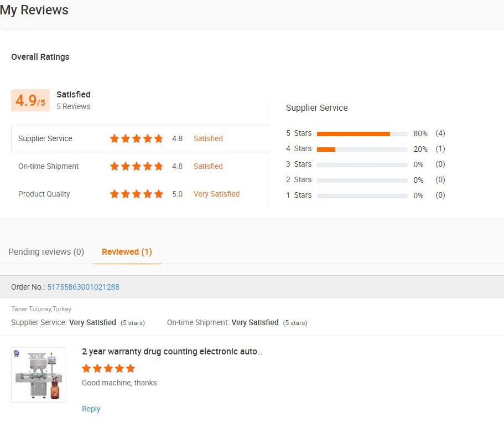Click the On-time Shipment star rating icons
The width and height of the screenshot is (504, 422).
tap(136, 166)
